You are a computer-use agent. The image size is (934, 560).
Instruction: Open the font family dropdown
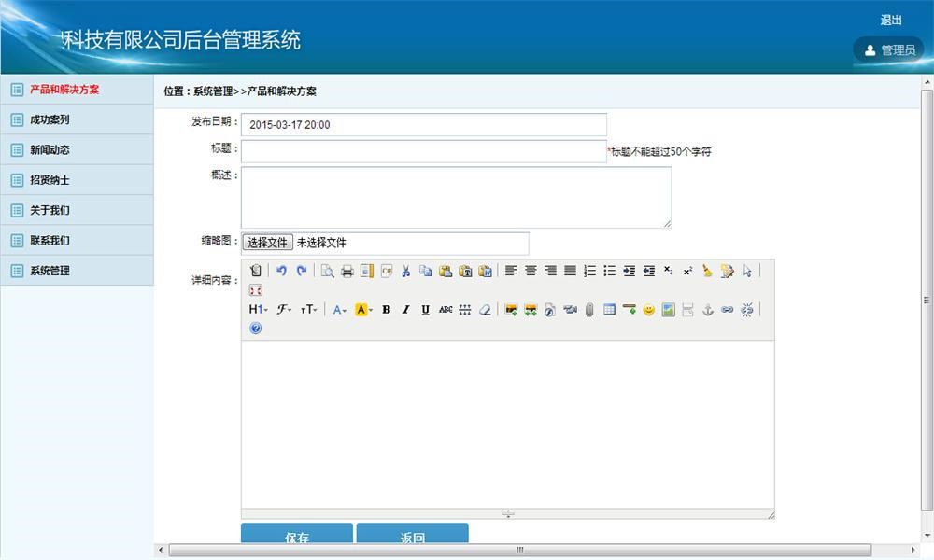click(x=284, y=310)
